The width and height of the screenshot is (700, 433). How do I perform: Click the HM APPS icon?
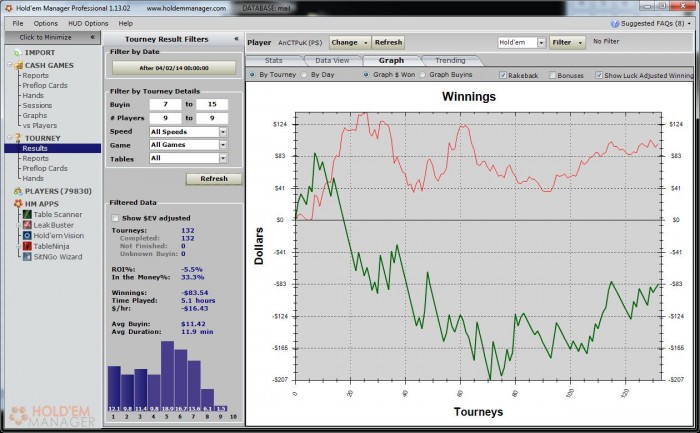[x=18, y=204]
